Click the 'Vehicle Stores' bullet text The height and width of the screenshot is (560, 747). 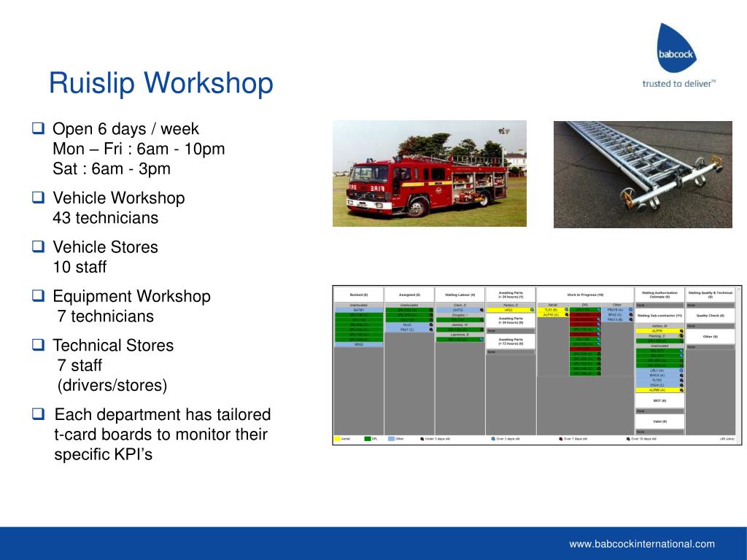pyautogui.click(x=105, y=247)
